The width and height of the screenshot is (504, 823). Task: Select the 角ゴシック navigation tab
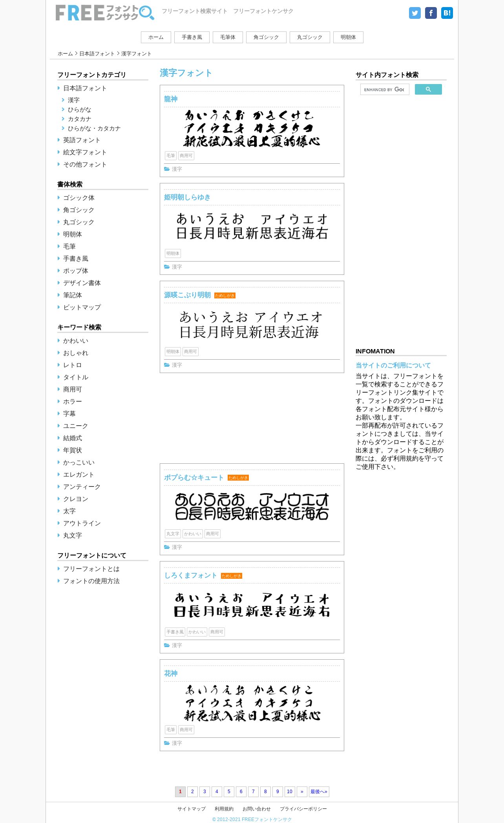(x=266, y=37)
